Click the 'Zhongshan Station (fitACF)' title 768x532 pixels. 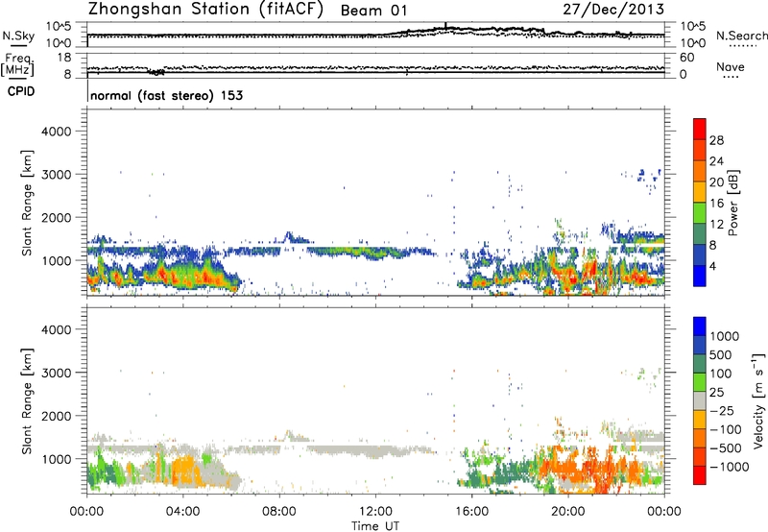[206, 10]
